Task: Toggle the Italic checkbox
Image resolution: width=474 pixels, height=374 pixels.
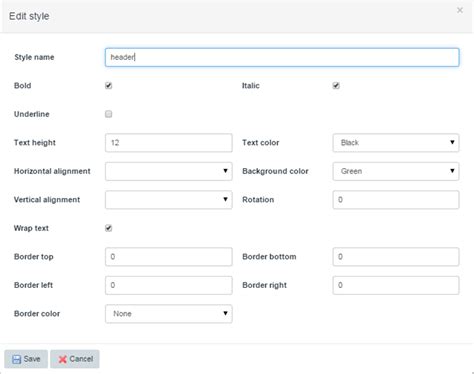Action: point(336,86)
